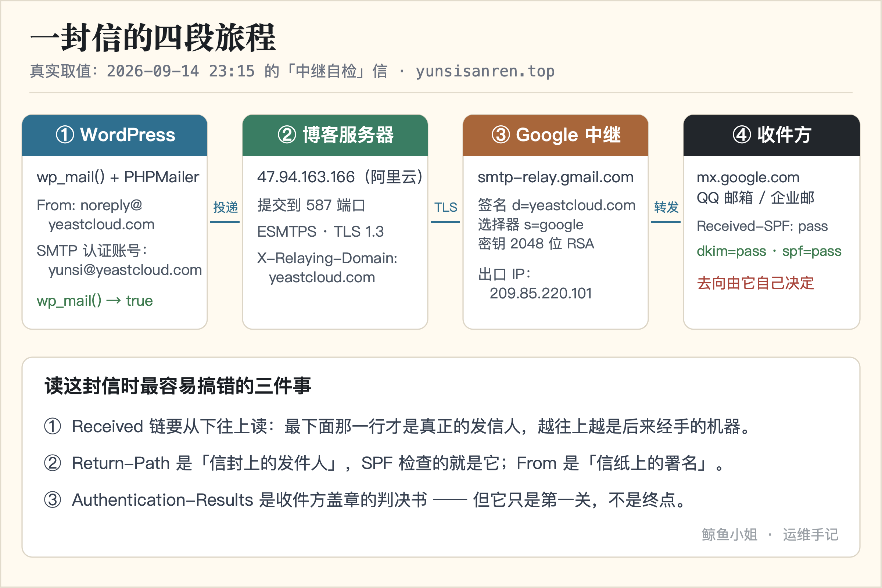
Task: Click QQ 邮箱 / 企业邮 text
Action: coord(755,198)
